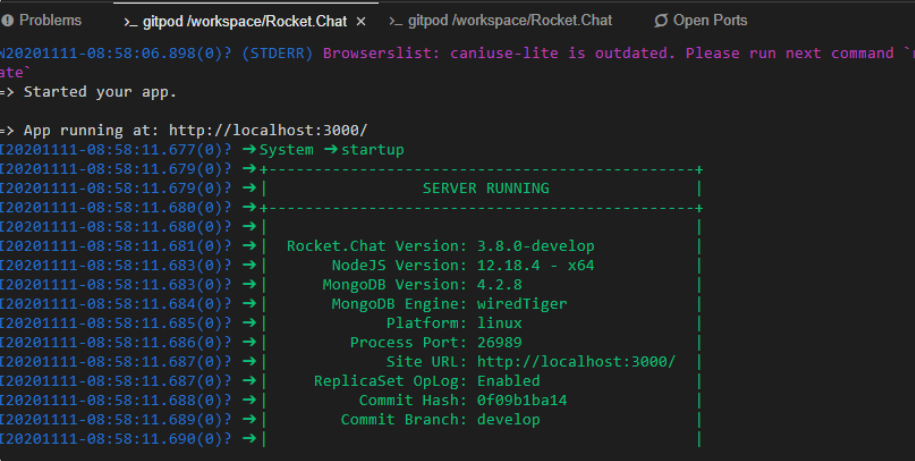Open the 'App running at' localhost:3000 link

[268, 130]
